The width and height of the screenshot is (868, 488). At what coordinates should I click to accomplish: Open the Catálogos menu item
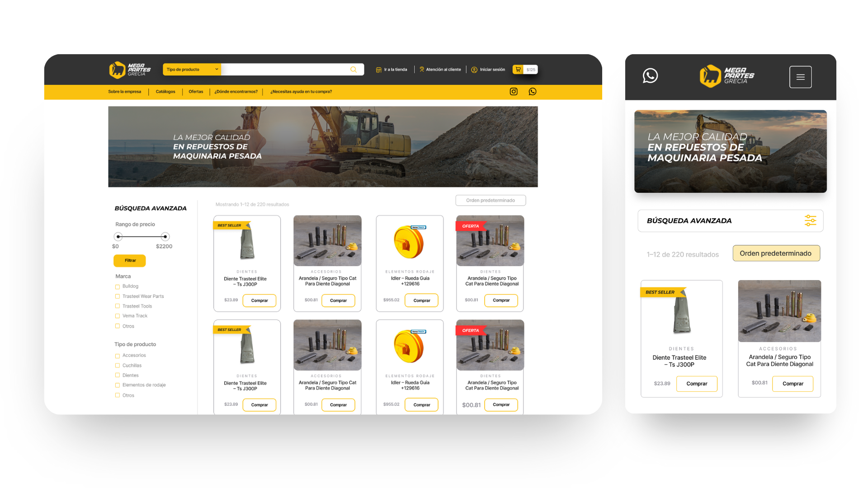click(x=165, y=92)
